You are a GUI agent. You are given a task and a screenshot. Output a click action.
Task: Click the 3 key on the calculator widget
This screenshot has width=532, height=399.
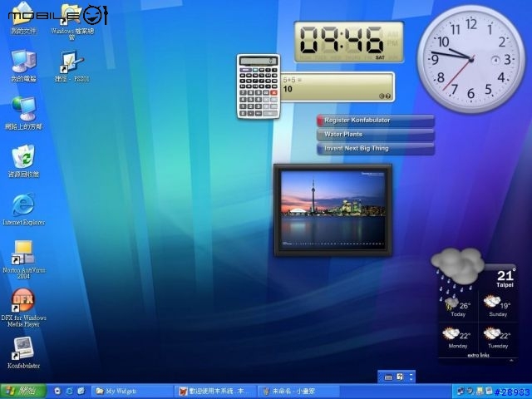[x=259, y=106]
